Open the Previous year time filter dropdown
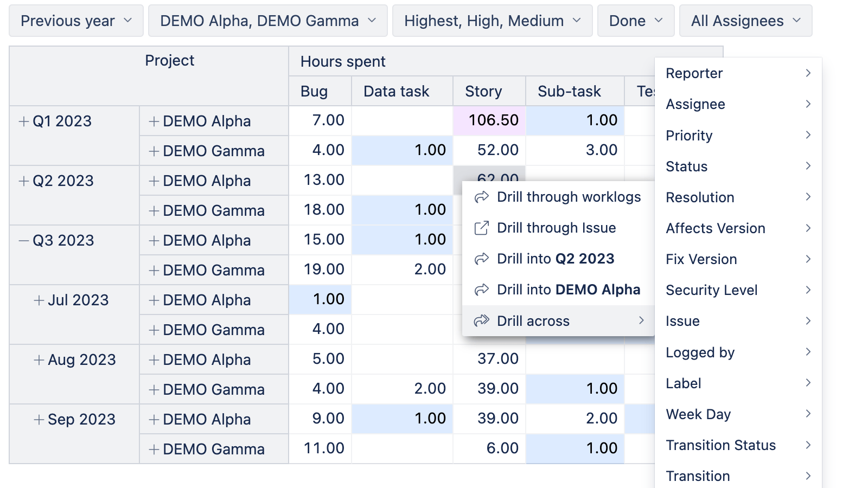This screenshot has height=488, width=868. coord(76,21)
